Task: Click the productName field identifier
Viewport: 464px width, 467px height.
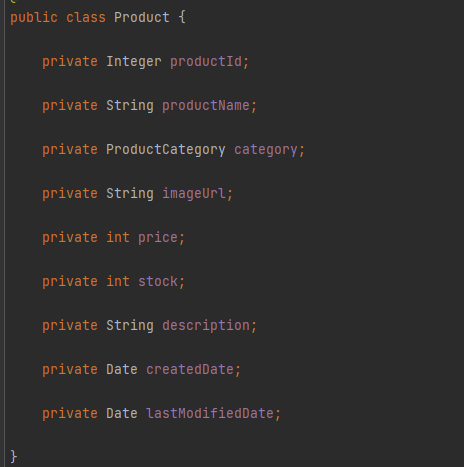Action: point(206,106)
